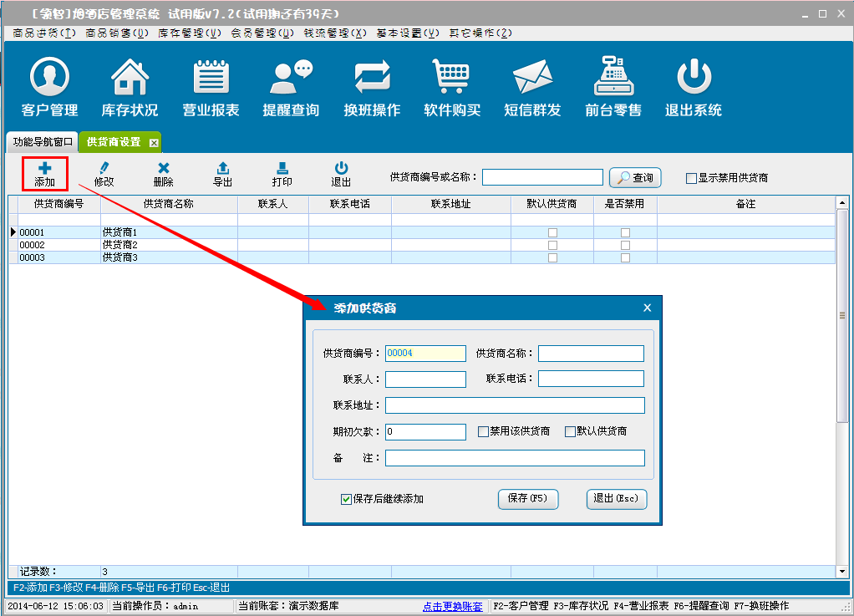Check the 禁用该供货商 option
The height and width of the screenshot is (616, 854).
click(x=483, y=432)
